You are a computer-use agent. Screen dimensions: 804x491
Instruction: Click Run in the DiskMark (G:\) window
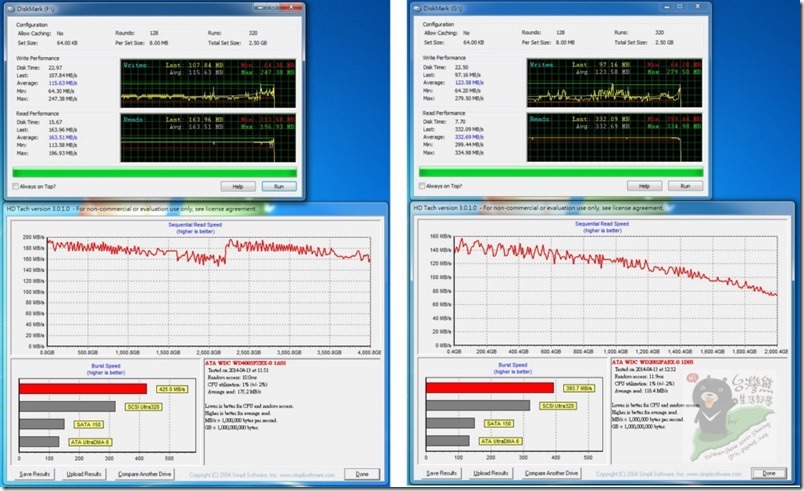(686, 186)
